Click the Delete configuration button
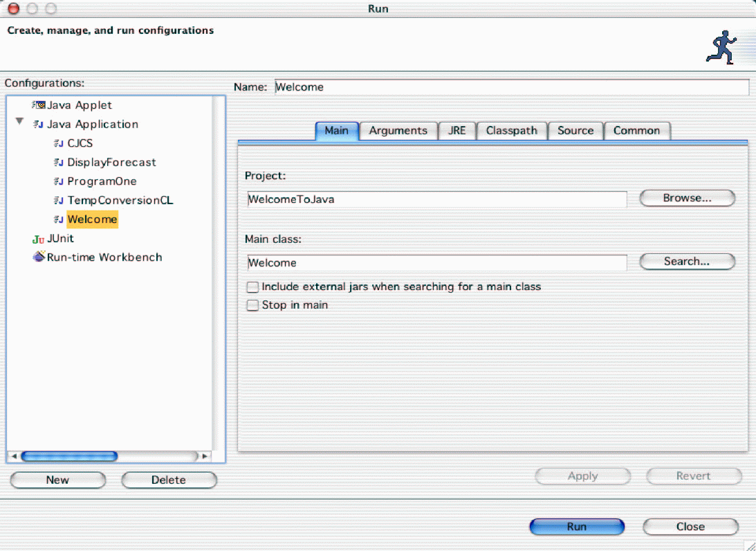 [x=169, y=480]
